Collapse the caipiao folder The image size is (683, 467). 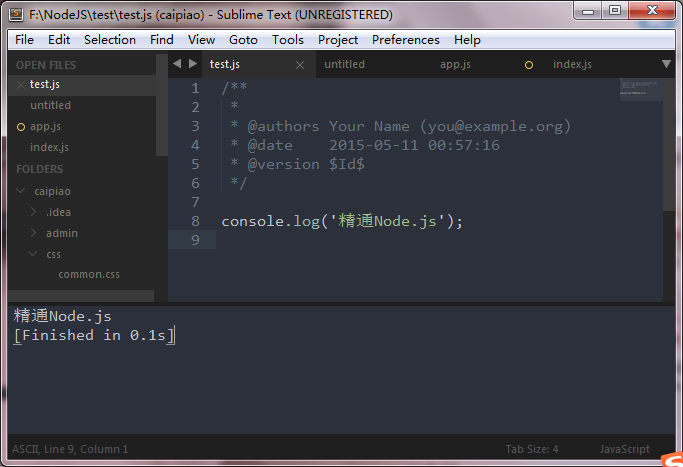pos(21,191)
